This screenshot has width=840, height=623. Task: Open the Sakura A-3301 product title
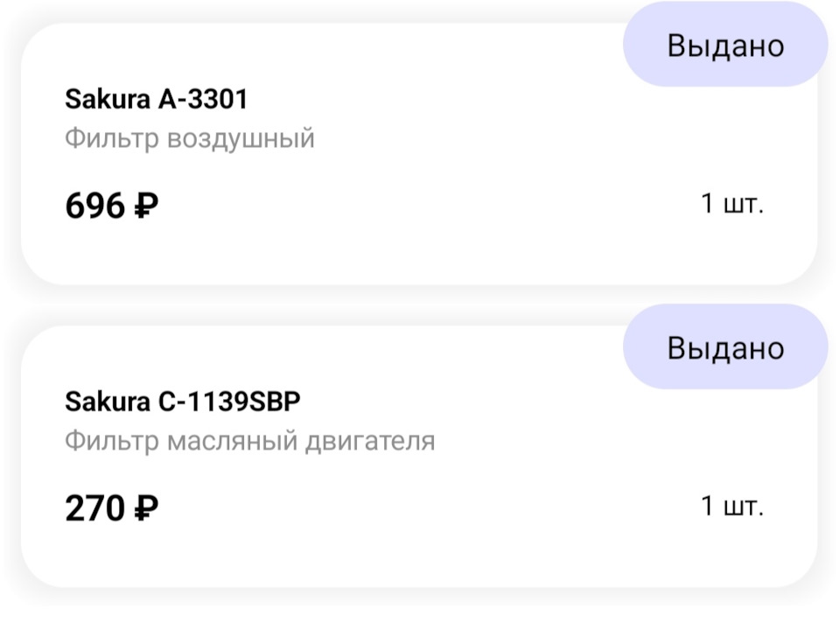point(157,99)
